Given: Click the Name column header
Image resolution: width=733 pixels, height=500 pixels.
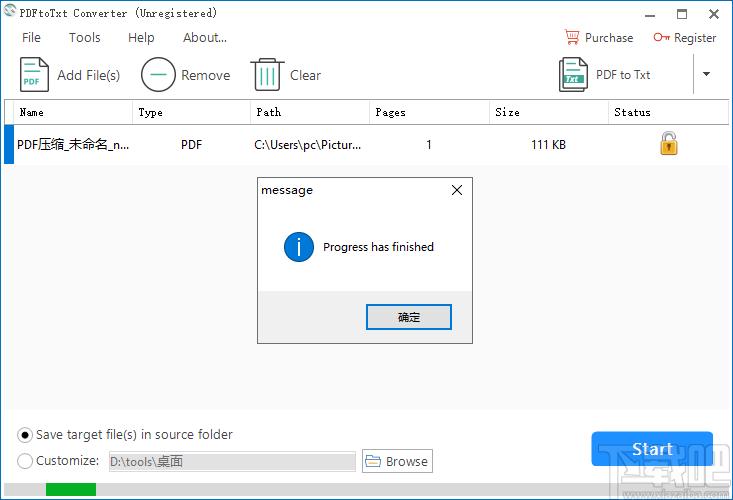Looking at the screenshot, I should click(73, 112).
